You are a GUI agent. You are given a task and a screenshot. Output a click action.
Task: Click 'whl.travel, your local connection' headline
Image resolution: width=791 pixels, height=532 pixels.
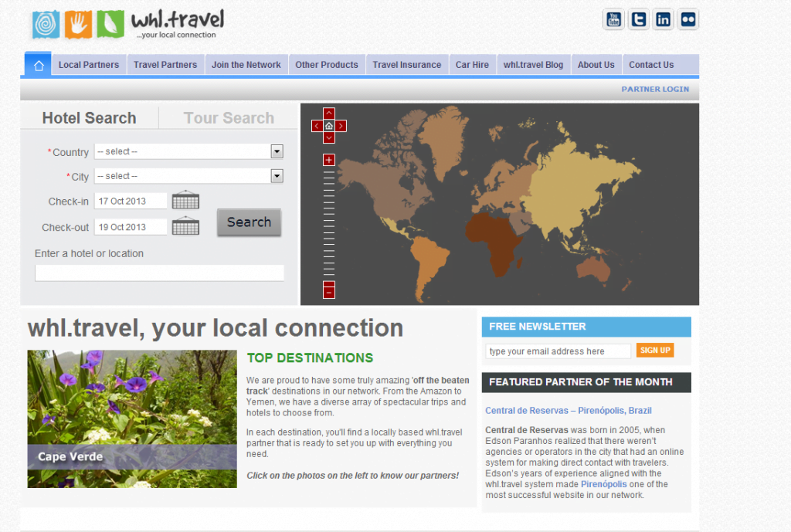[216, 328]
